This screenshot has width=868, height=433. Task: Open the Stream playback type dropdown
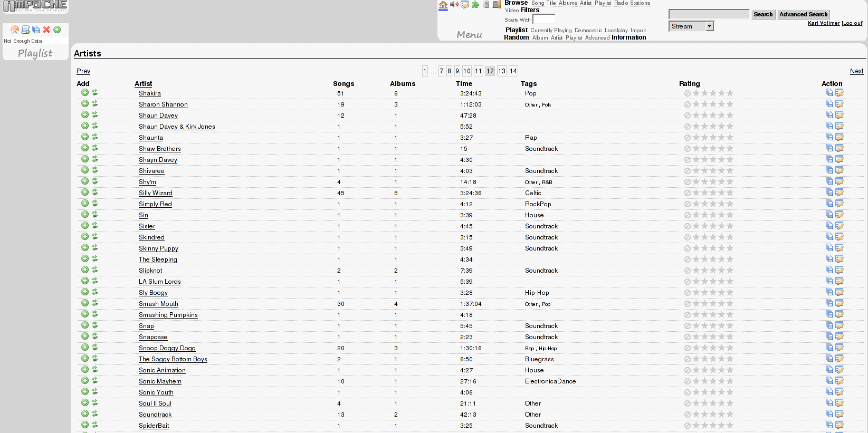tap(691, 26)
